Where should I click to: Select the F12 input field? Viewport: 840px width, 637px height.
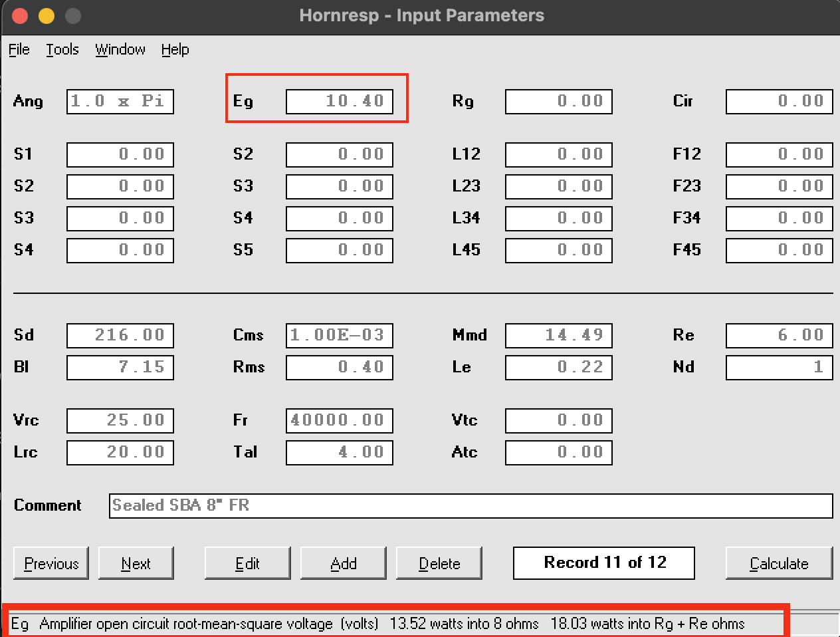click(x=780, y=155)
